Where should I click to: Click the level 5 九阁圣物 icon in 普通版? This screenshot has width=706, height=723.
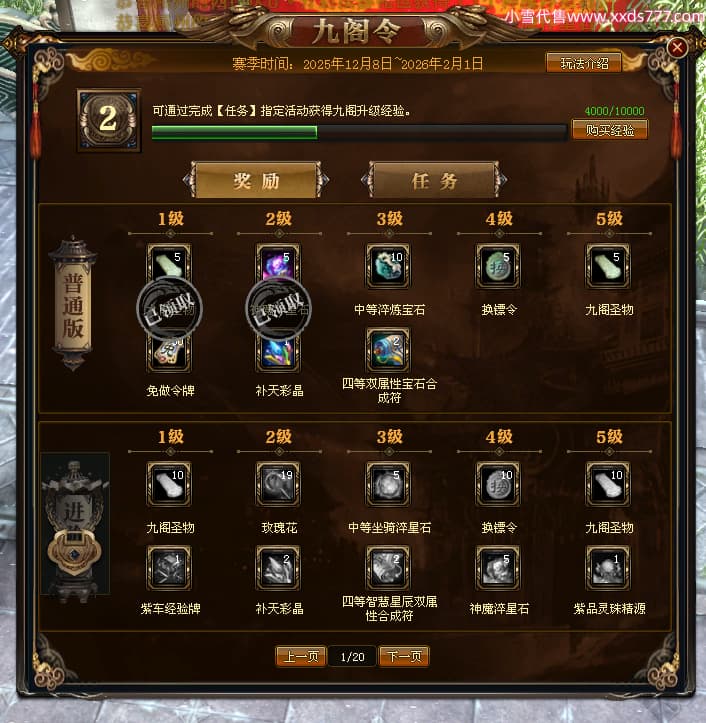pyautogui.click(x=608, y=266)
